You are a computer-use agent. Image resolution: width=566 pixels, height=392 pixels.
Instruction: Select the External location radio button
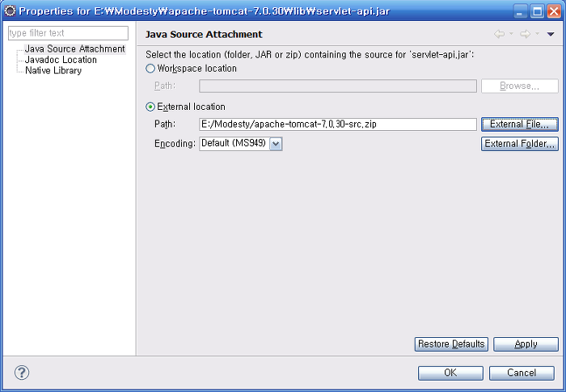tap(150, 107)
